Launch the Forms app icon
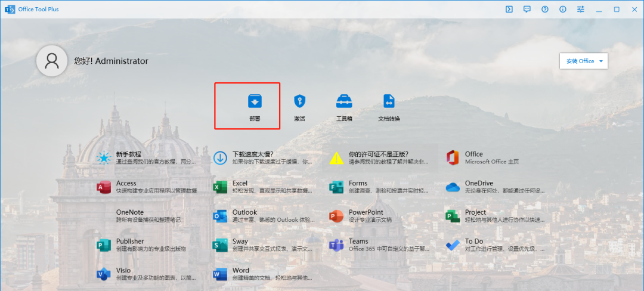The width and height of the screenshot is (644, 291). pos(336,187)
